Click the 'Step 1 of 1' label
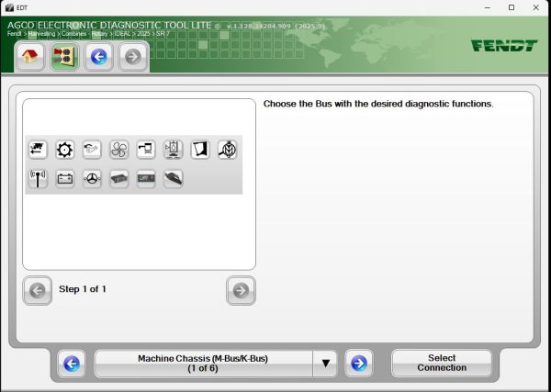 click(83, 289)
